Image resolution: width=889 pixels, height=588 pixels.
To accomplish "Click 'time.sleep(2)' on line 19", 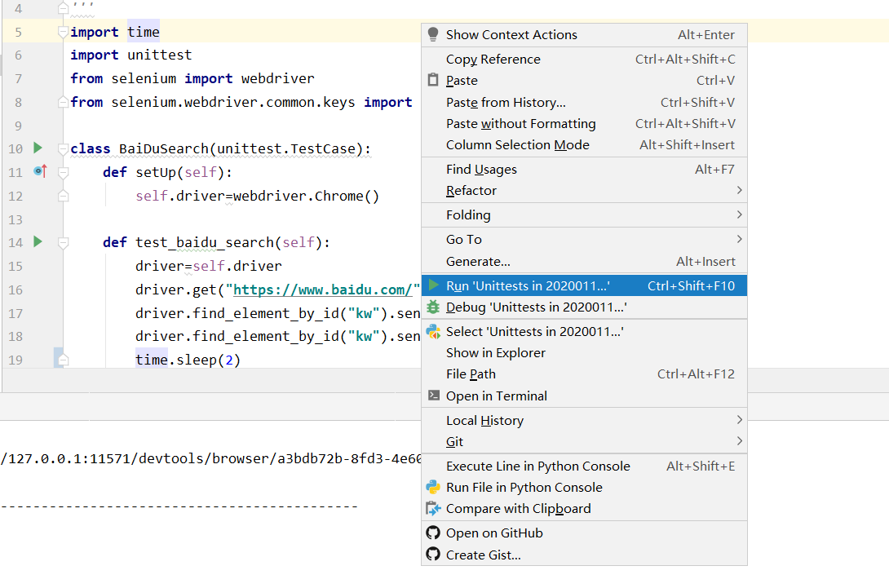I will [188, 360].
